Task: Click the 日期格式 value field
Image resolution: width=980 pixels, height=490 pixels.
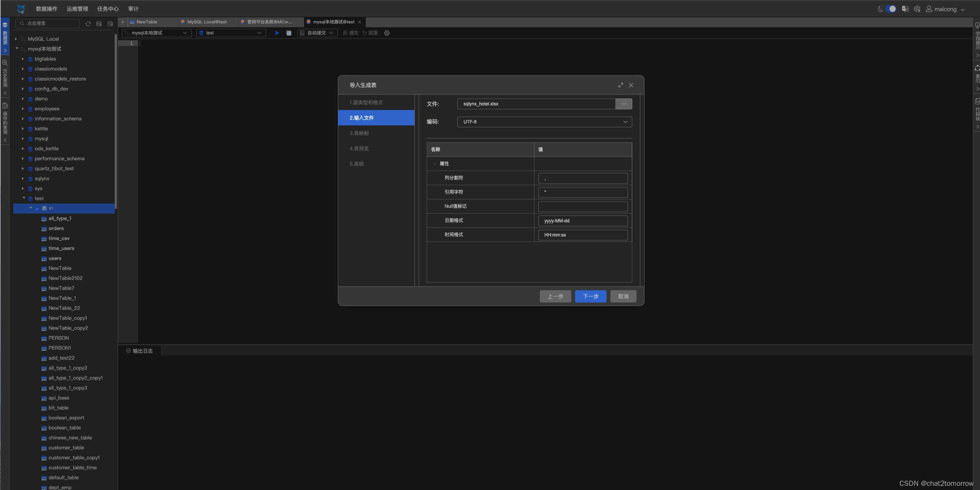Action: (583, 221)
